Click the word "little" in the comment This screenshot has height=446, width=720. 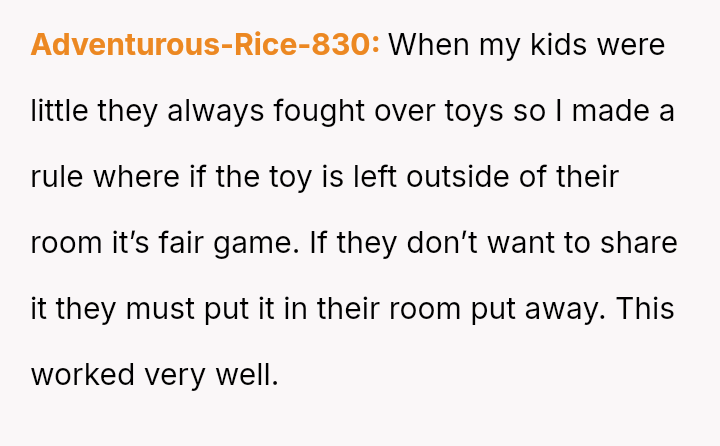pos(59,111)
